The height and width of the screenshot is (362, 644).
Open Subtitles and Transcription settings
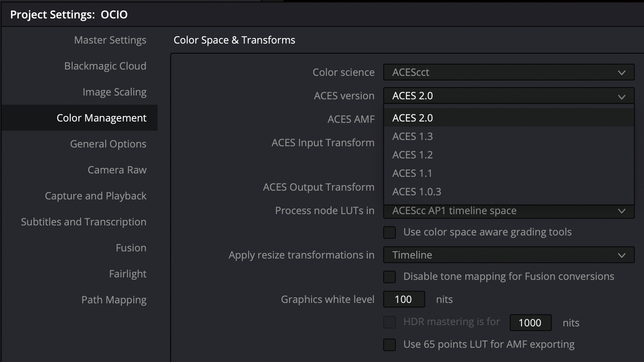(83, 222)
